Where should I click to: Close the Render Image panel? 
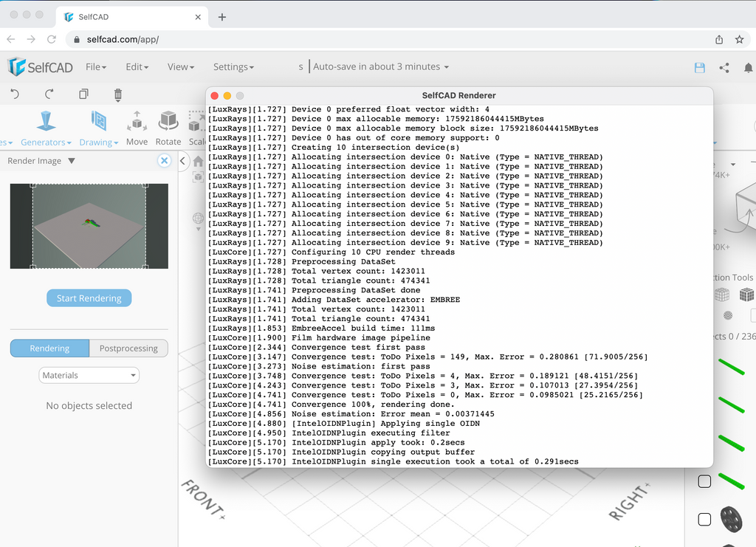click(x=165, y=161)
